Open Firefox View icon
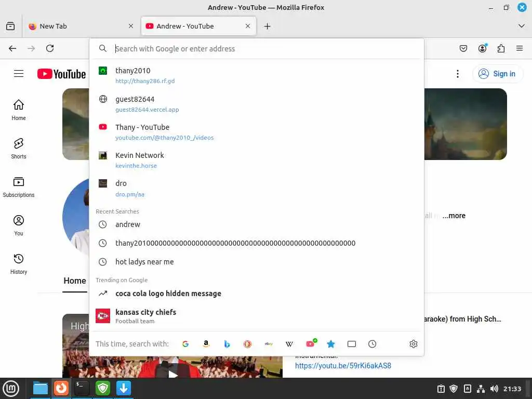Viewport: 532px width, 399px height. point(10,26)
